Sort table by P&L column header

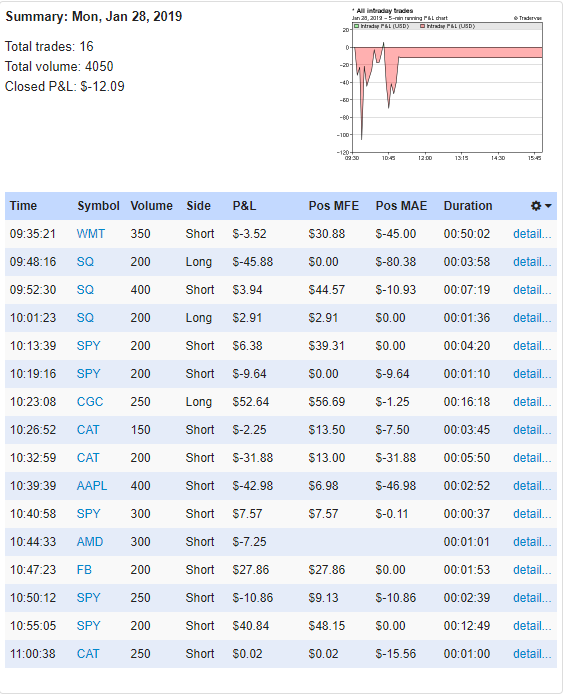click(244, 206)
